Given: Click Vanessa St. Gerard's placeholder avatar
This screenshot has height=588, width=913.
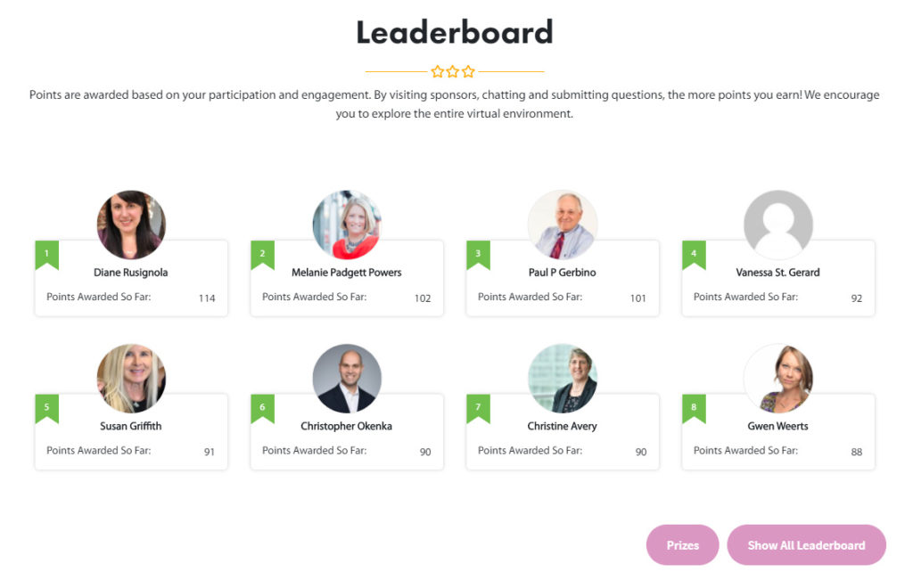Looking at the screenshot, I should [777, 225].
